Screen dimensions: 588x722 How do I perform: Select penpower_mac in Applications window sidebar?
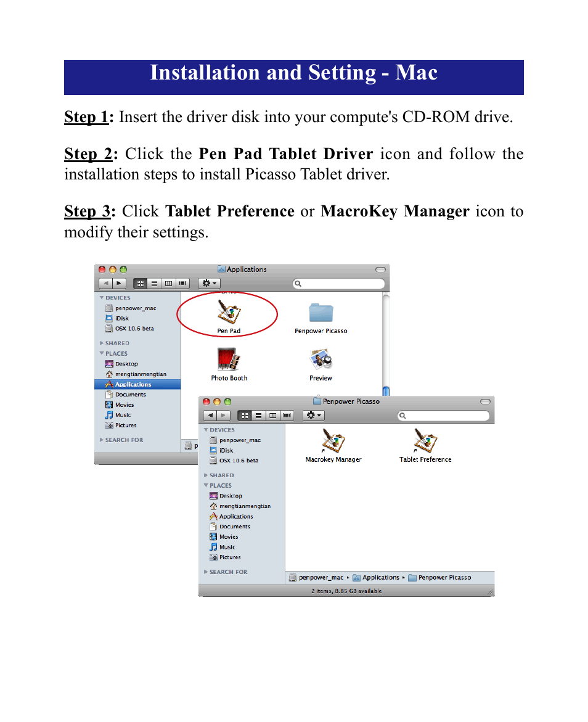(137, 308)
